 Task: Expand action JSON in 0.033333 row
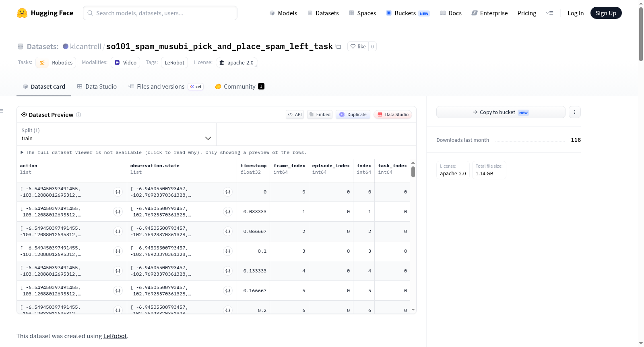pyautogui.click(x=118, y=212)
